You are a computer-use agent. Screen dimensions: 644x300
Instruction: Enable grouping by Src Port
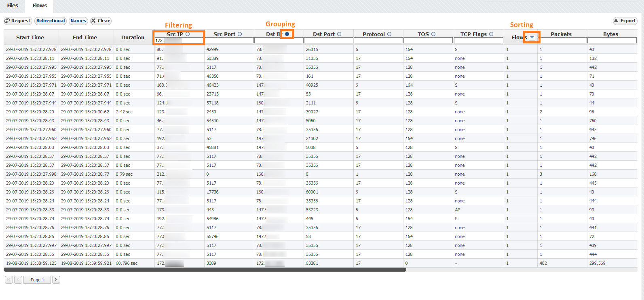tap(240, 34)
